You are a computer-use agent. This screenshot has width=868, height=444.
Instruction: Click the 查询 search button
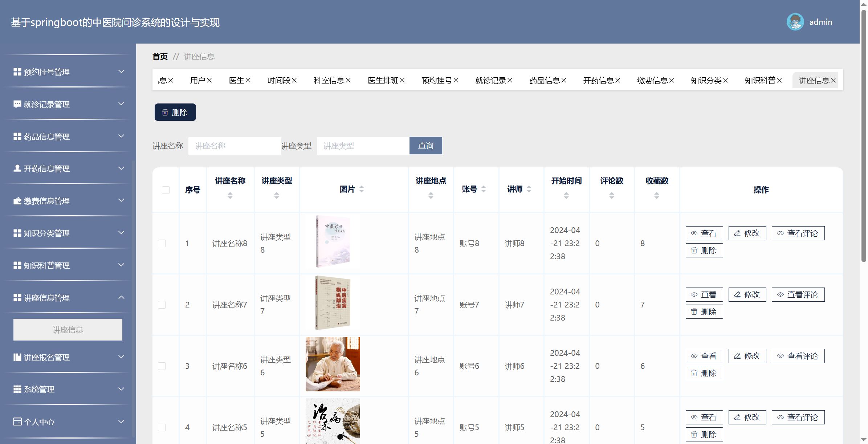(426, 146)
